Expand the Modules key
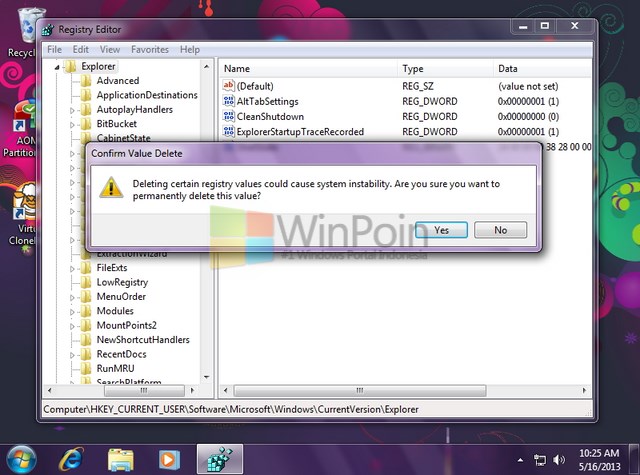The image size is (640, 475). click(x=72, y=312)
